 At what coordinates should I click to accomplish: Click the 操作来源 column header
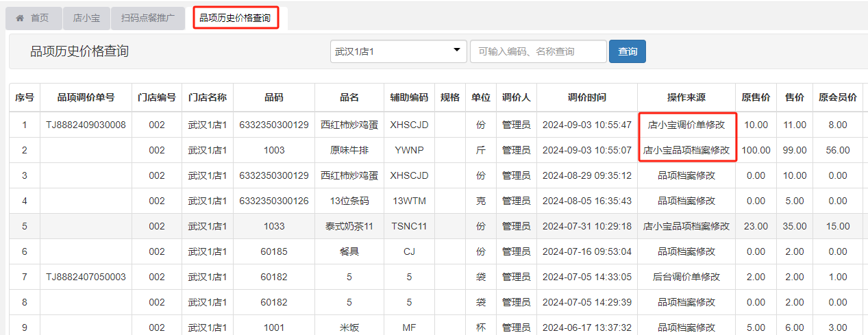click(686, 97)
